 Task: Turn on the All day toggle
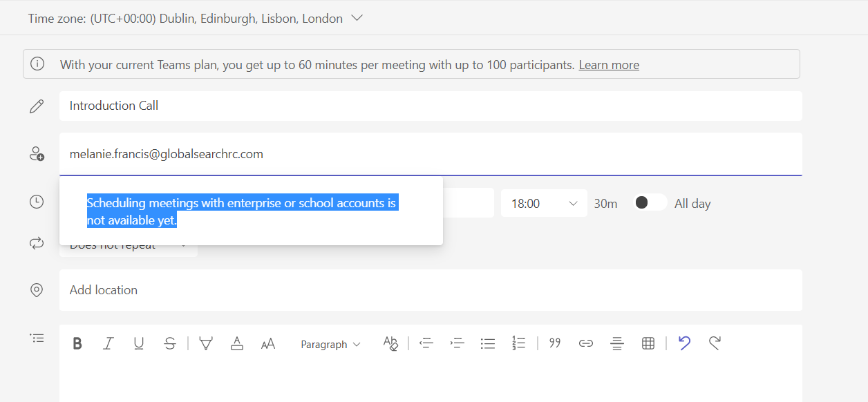coord(650,202)
